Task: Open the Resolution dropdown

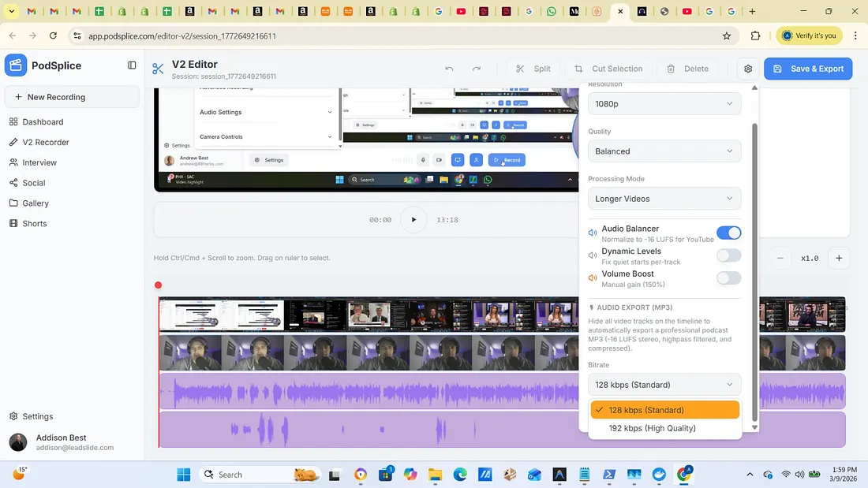Action: [x=664, y=103]
